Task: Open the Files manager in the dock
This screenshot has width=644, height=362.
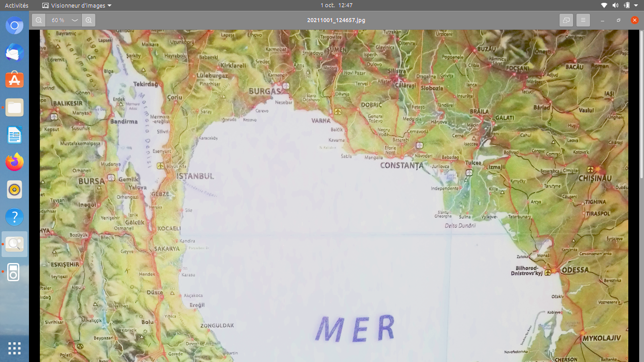Action: (14, 107)
